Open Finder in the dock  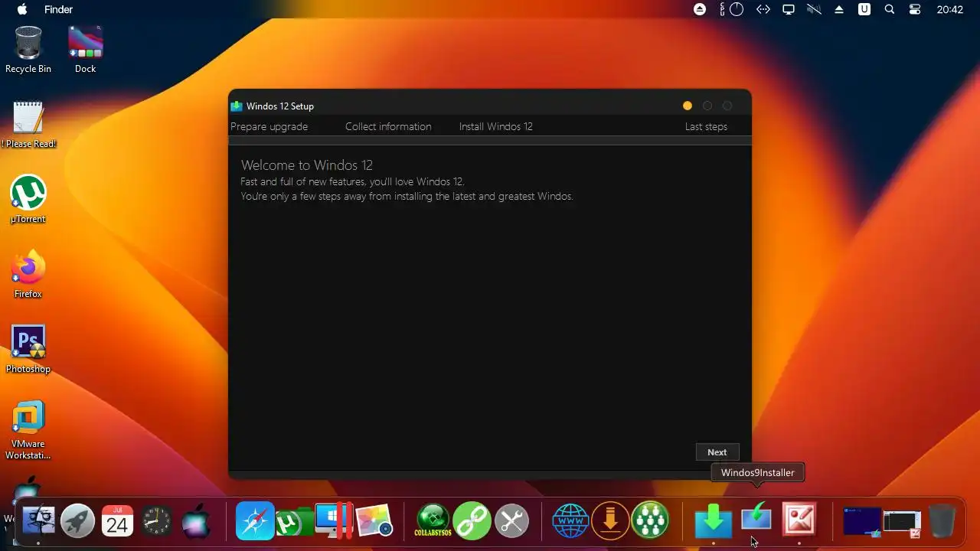(x=38, y=521)
